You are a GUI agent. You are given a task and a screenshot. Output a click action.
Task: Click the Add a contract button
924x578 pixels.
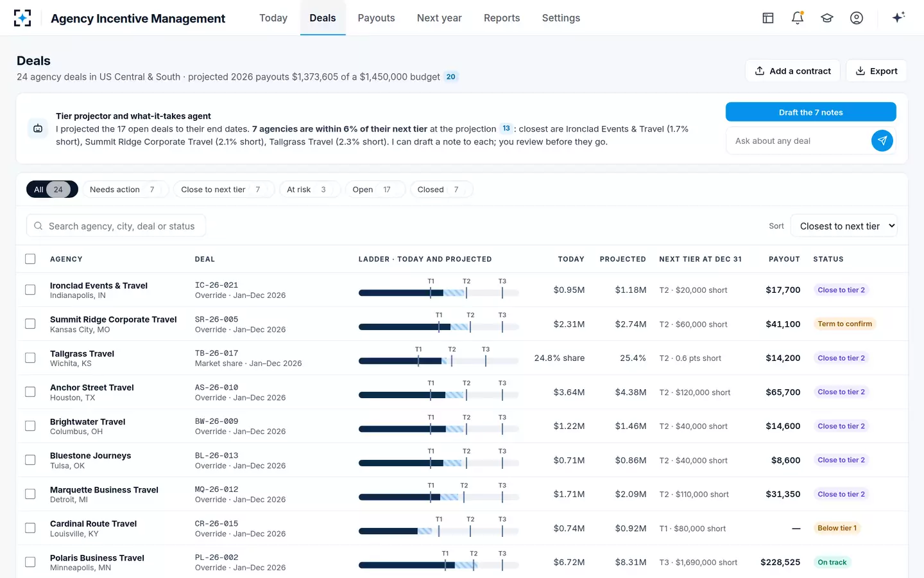(793, 71)
